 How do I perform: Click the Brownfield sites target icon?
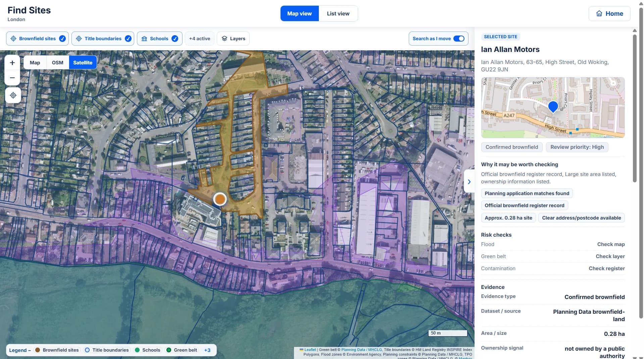pyautogui.click(x=13, y=39)
